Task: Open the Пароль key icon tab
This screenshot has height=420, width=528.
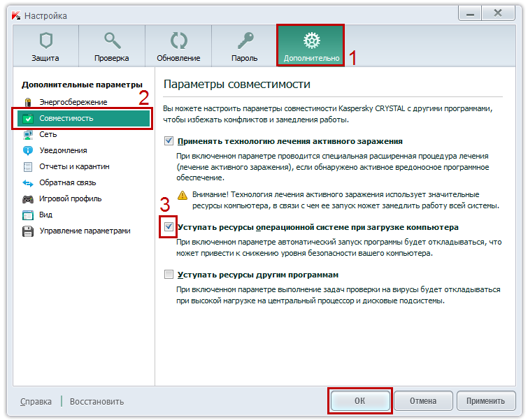Action: 245,41
